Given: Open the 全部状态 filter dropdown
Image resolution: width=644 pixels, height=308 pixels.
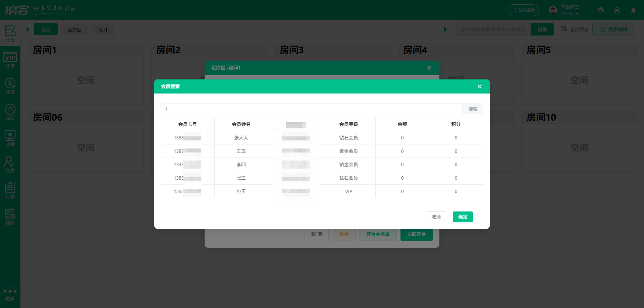Looking at the screenshot, I should point(575,29).
